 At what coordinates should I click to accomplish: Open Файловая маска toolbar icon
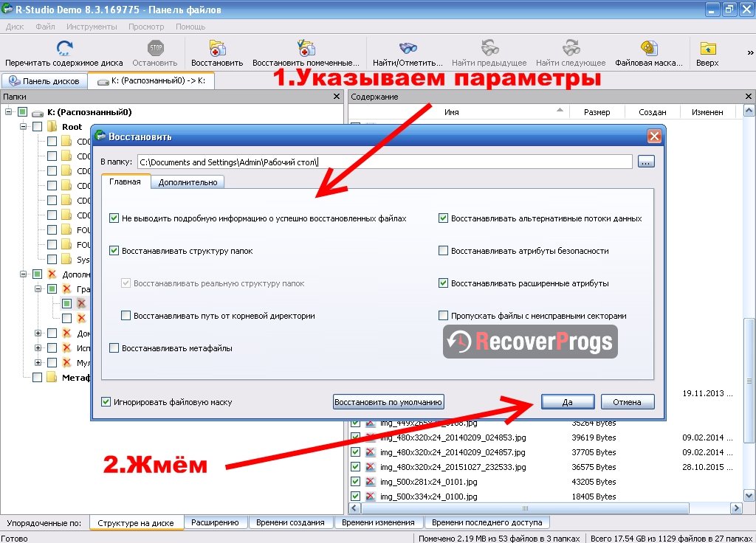click(649, 48)
